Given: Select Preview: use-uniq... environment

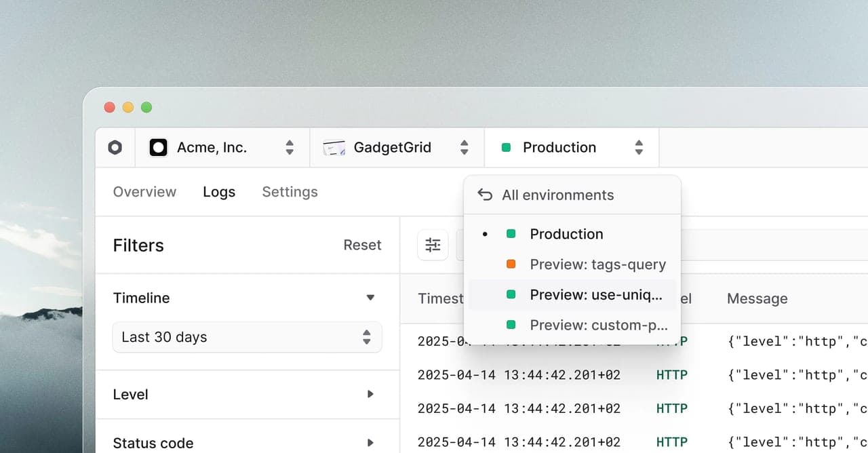Looking at the screenshot, I should (x=572, y=294).
